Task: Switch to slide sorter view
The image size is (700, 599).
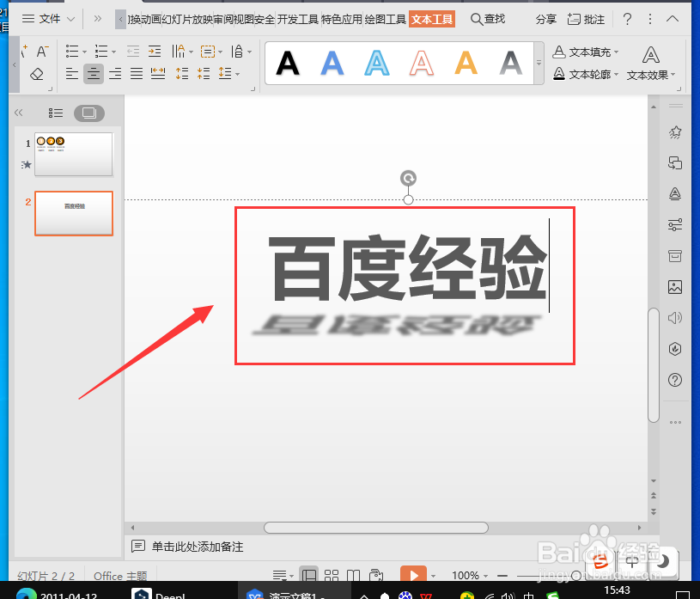Action: [x=332, y=575]
